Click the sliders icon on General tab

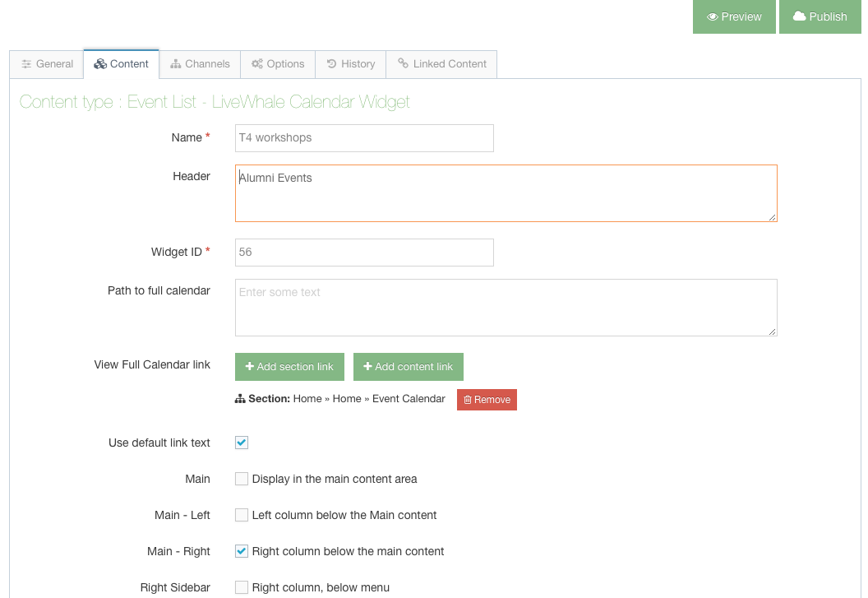tap(27, 64)
